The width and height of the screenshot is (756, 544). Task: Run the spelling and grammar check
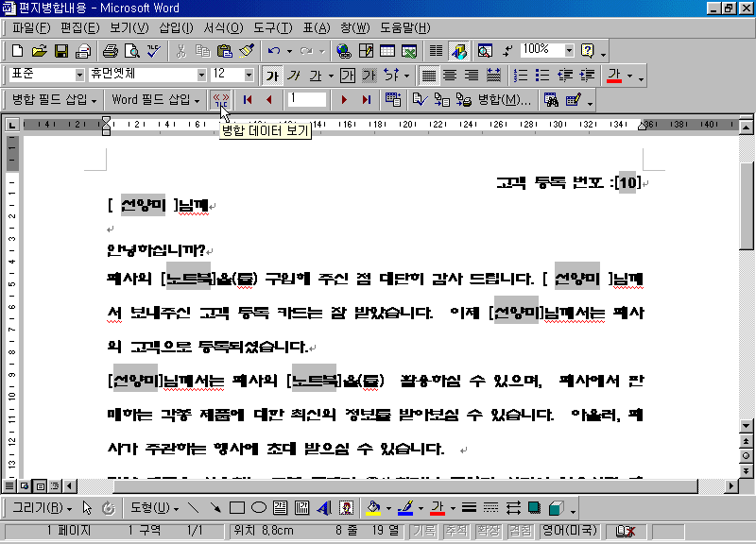(154, 51)
